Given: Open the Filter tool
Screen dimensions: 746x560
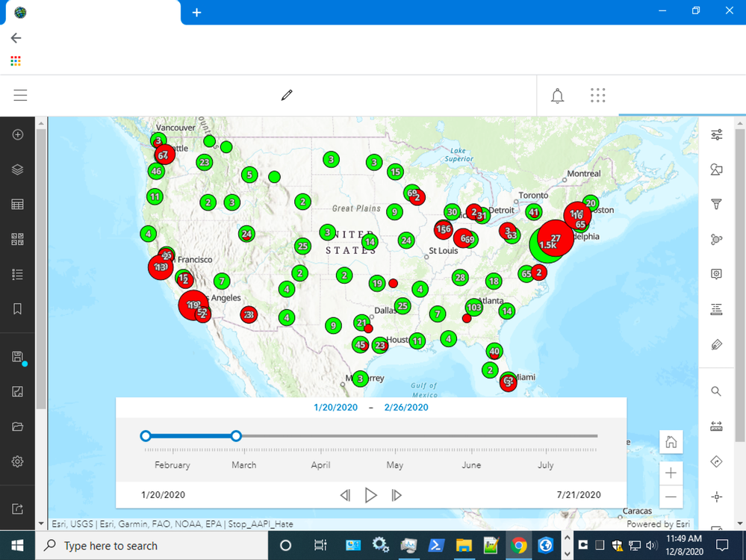Looking at the screenshot, I should click(x=716, y=204).
